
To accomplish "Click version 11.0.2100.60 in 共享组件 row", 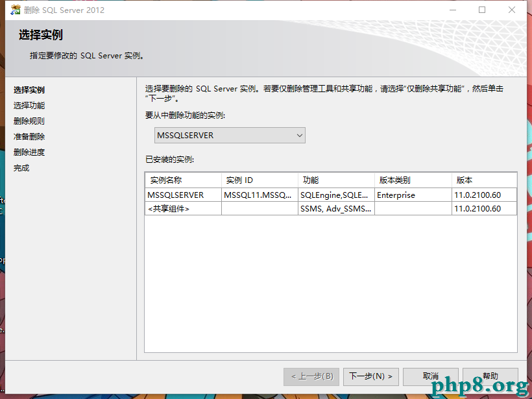I will click(485, 209).
